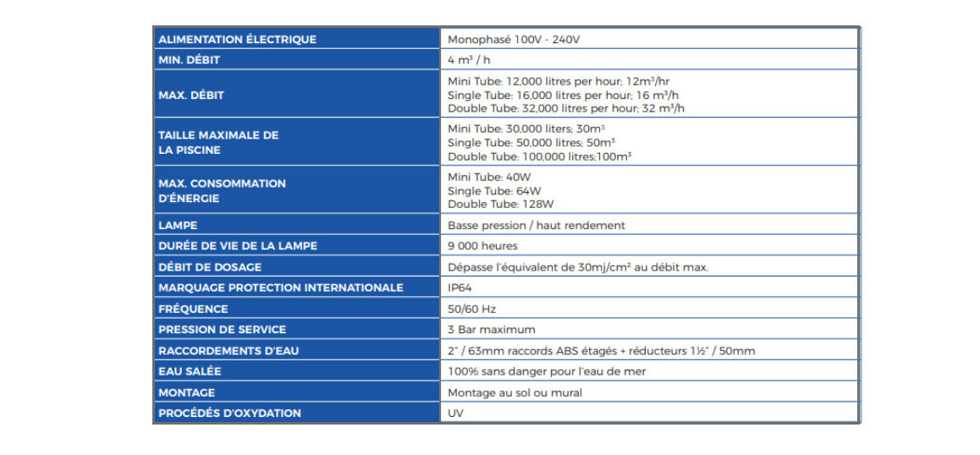
Task: Click the LAMPE row label
Action: pyautogui.click(x=178, y=225)
